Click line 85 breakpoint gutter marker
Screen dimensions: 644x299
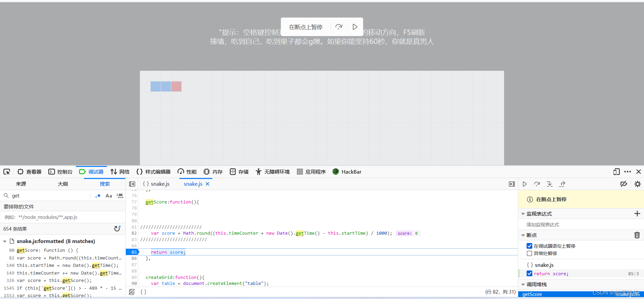[132, 252]
